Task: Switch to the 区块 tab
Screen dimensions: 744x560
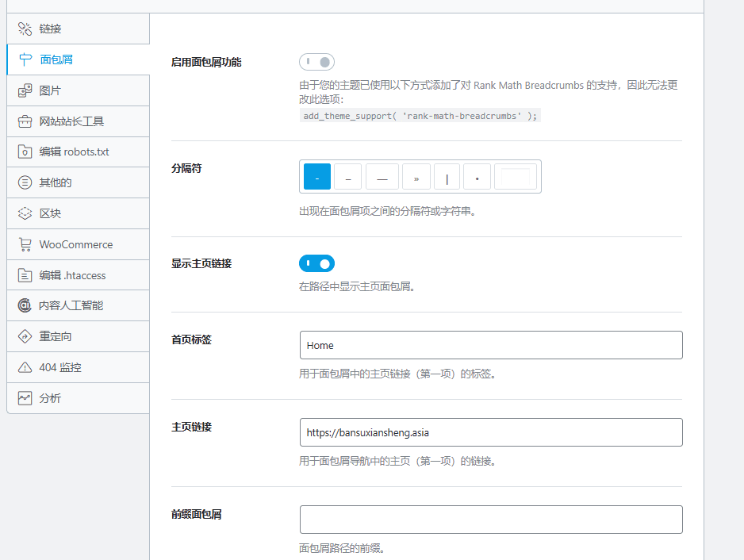Action: pos(79,213)
